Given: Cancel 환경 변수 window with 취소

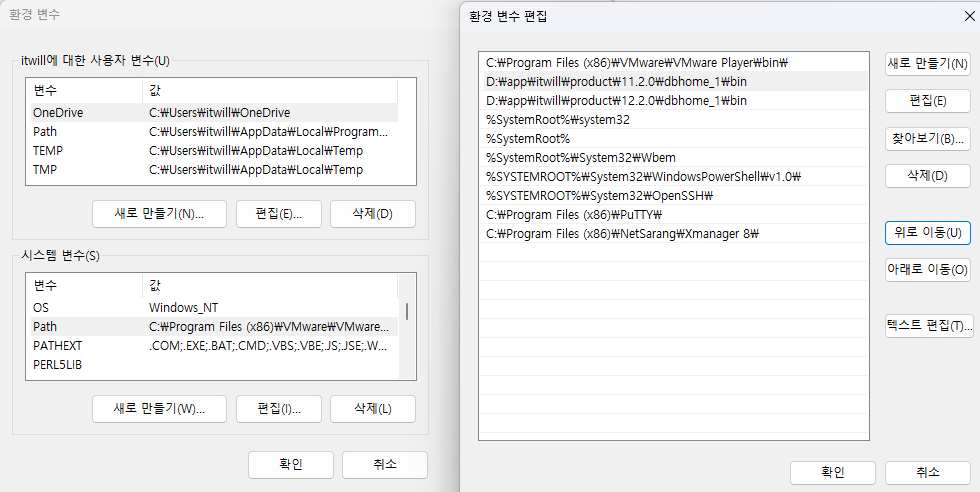Looking at the screenshot, I should 385,464.
